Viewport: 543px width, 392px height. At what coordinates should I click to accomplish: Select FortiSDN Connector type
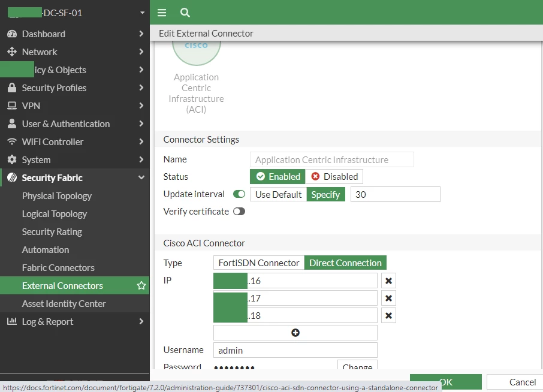point(259,263)
